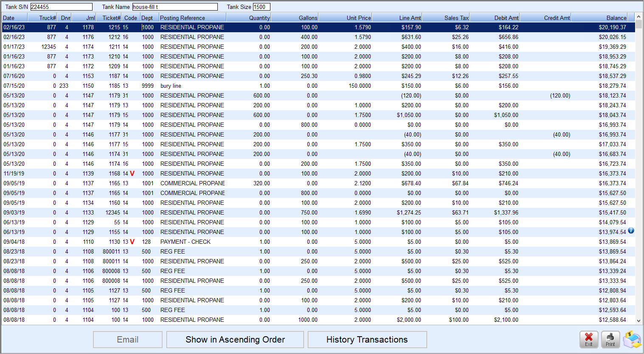Viewport: 644px width, 354px height.
Task: Click line amount "$1,274.25"
Action: click(409, 212)
